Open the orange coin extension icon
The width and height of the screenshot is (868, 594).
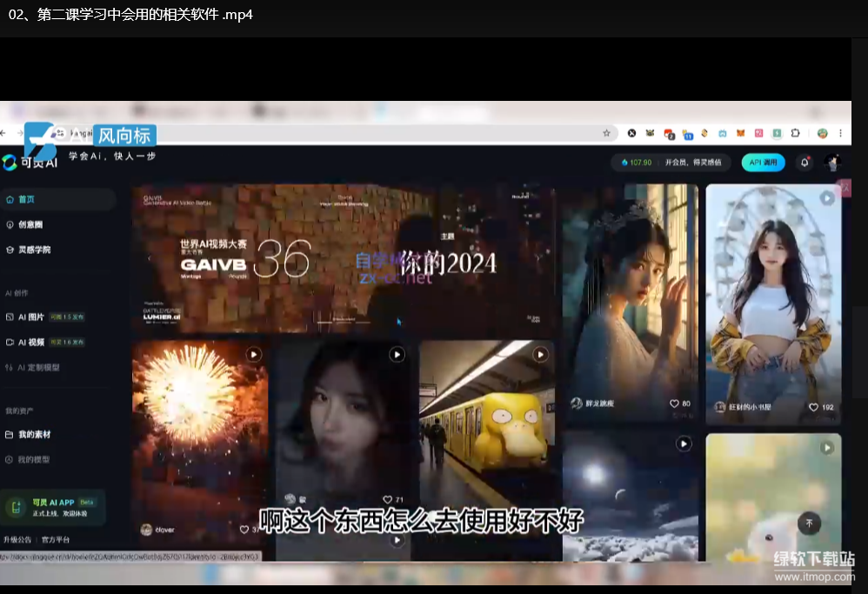click(704, 133)
